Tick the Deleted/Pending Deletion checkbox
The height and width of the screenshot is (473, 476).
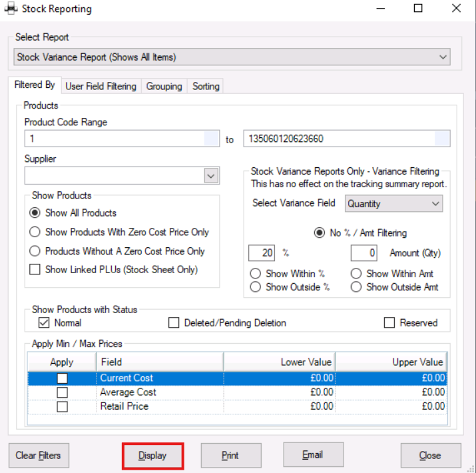click(174, 323)
